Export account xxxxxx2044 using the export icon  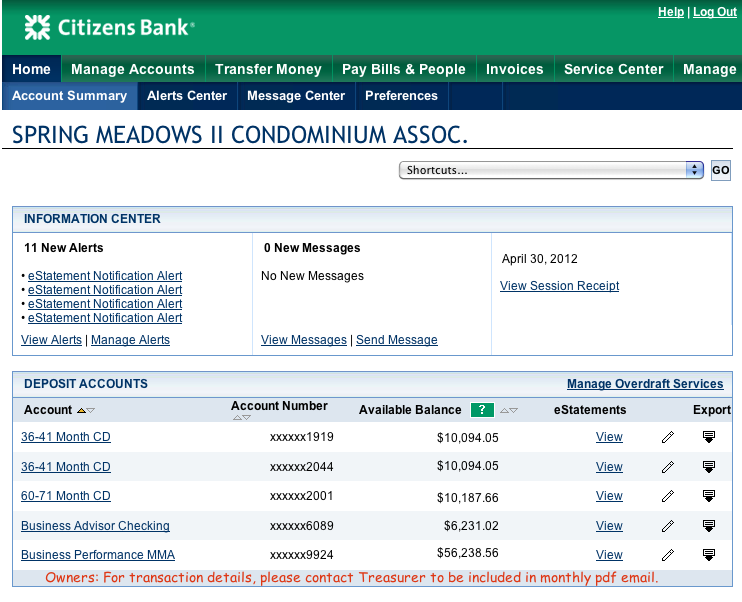pyautogui.click(x=708, y=467)
